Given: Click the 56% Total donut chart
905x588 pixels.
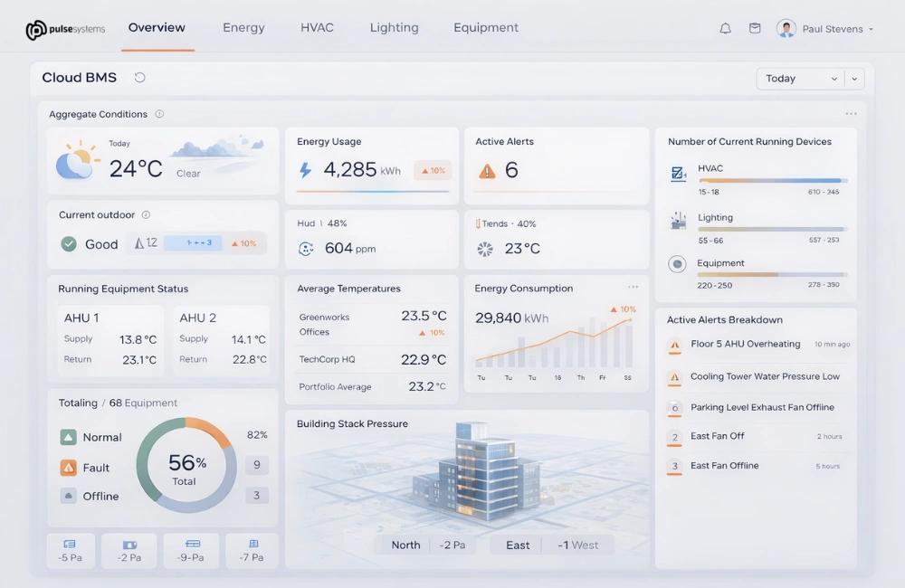Looking at the screenshot, I should 186,465.
